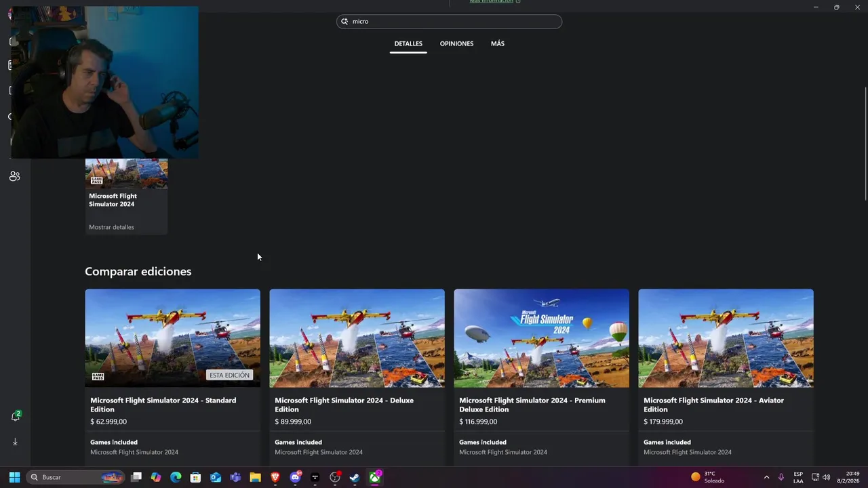The width and height of the screenshot is (868, 488).
Task: Launch Copilot from the taskbar
Action: pos(156,477)
